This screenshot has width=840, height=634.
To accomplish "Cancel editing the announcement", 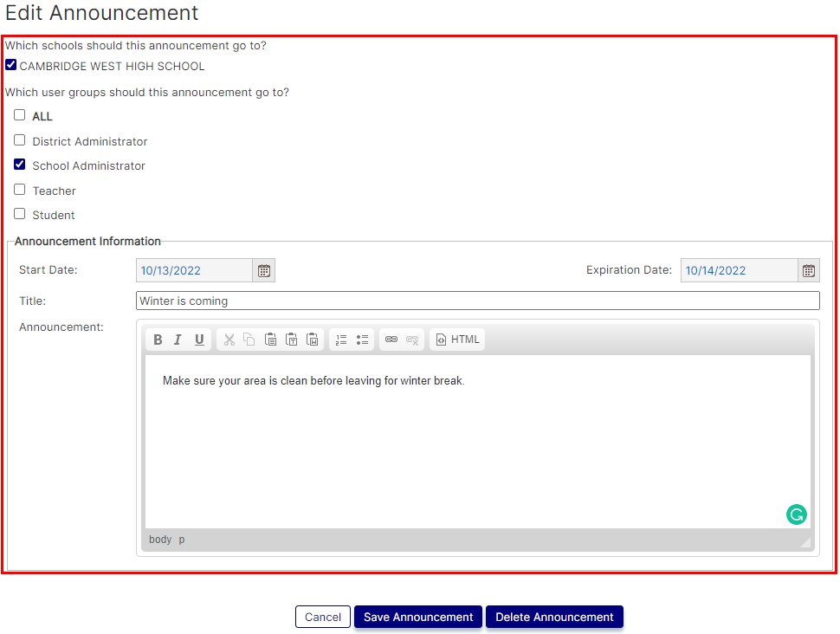I will click(x=322, y=617).
